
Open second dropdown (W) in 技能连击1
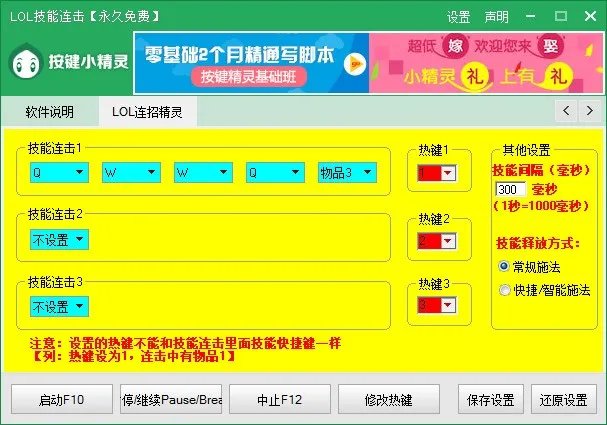131,172
